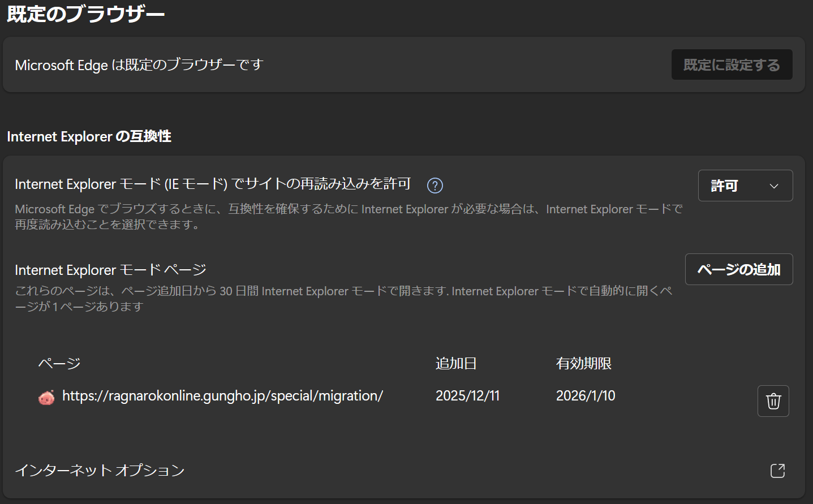Delete the ragnarokonline page with trash icon
The height and width of the screenshot is (504, 813).
(x=773, y=401)
